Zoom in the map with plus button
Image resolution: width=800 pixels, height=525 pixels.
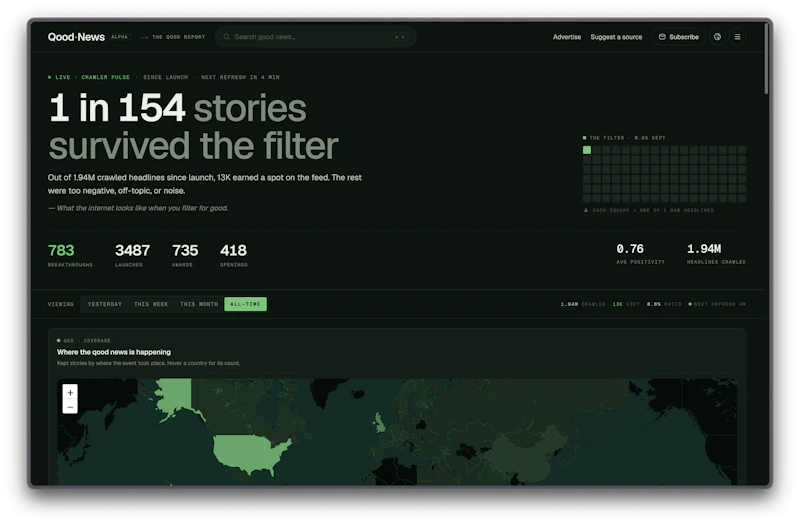[x=70, y=392]
